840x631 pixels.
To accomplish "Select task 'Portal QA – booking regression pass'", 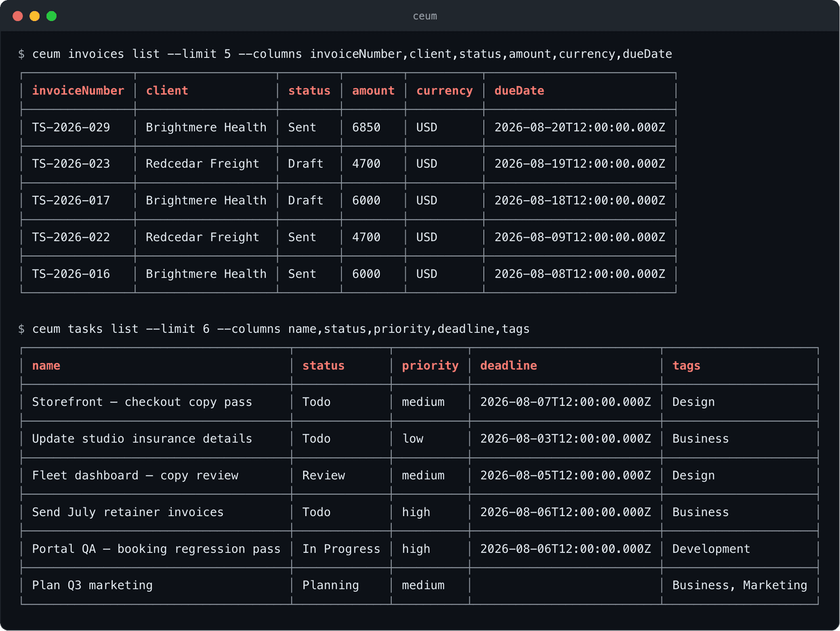I will coord(156,549).
